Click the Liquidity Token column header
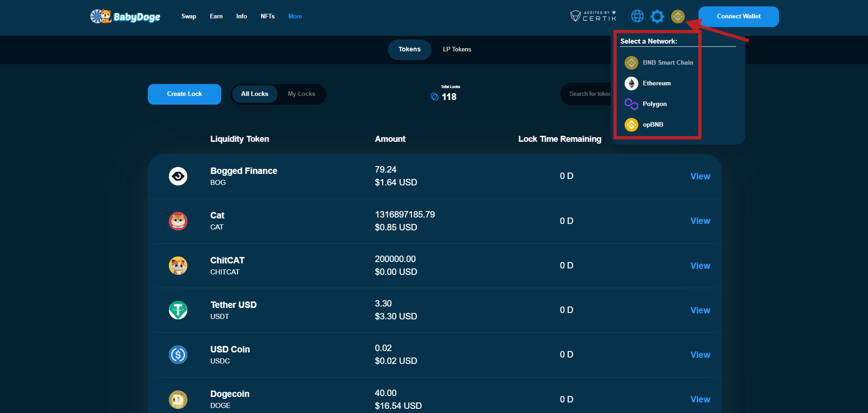The image size is (868, 413). 240,139
